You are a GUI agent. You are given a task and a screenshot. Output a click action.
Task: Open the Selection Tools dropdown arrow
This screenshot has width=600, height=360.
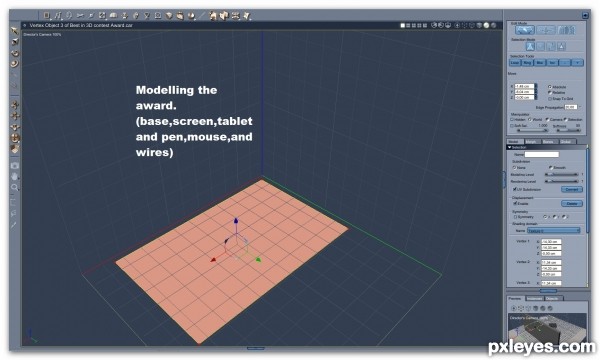point(577,62)
